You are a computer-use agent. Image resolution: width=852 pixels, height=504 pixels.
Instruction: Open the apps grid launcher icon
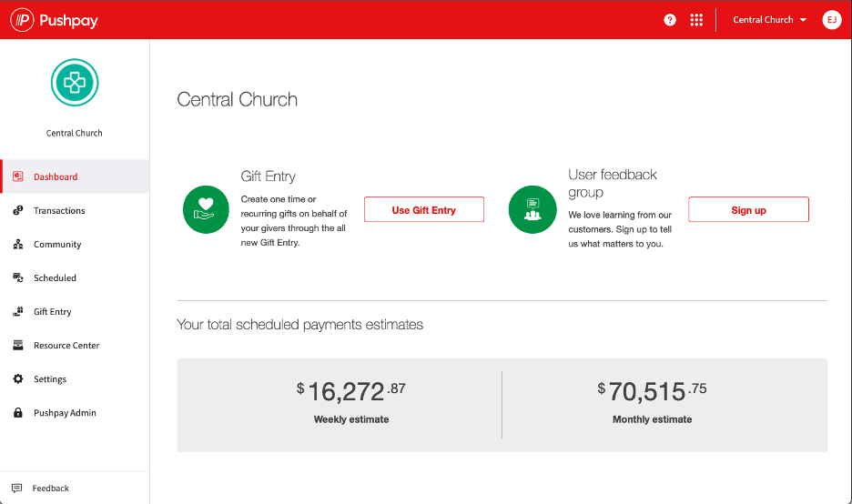[x=696, y=20]
